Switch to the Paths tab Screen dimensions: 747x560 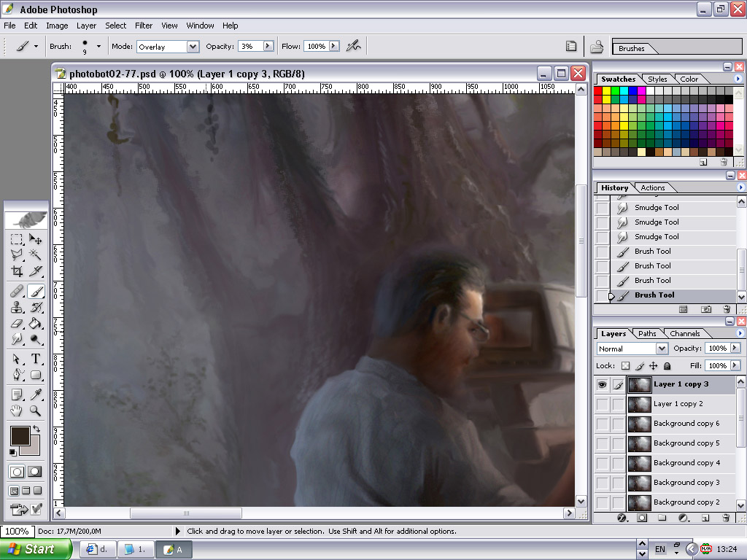(x=647, y=334)
